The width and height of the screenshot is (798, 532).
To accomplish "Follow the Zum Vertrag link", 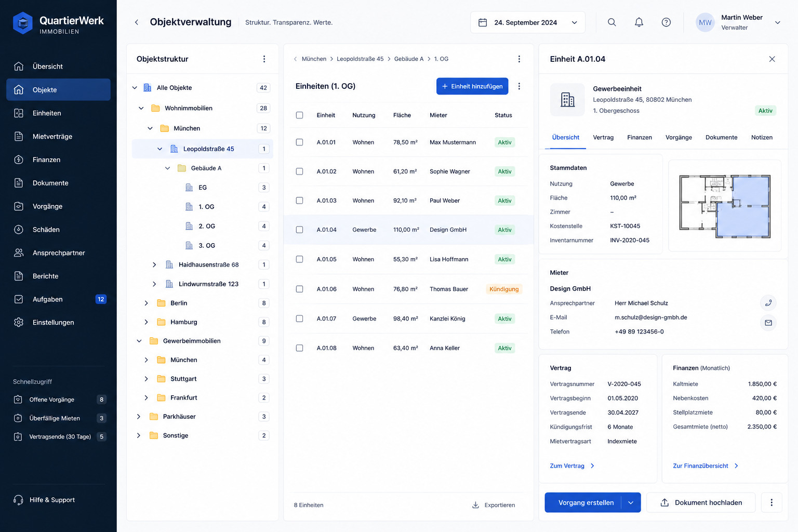I will pos(572,466).
